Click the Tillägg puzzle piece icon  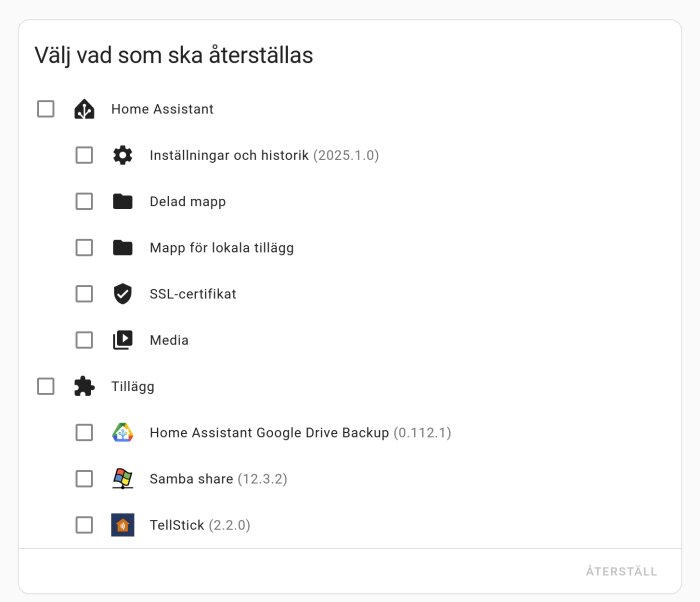click(x=84, y=386)
